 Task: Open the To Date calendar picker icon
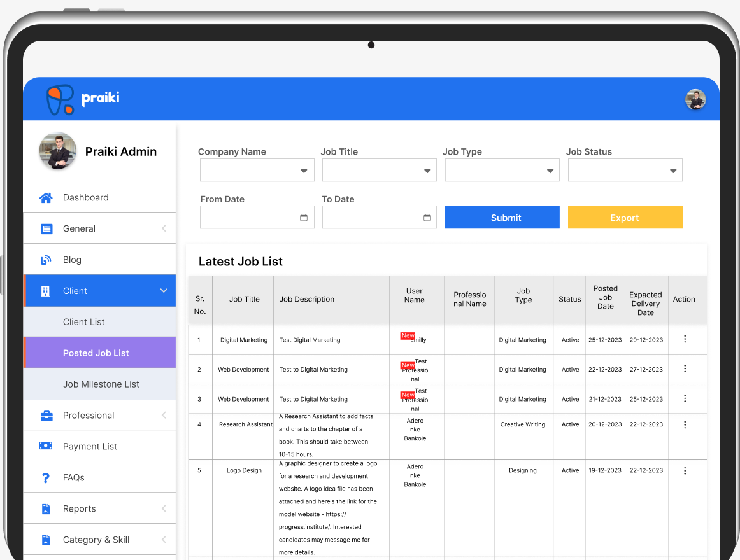[427, 218]
